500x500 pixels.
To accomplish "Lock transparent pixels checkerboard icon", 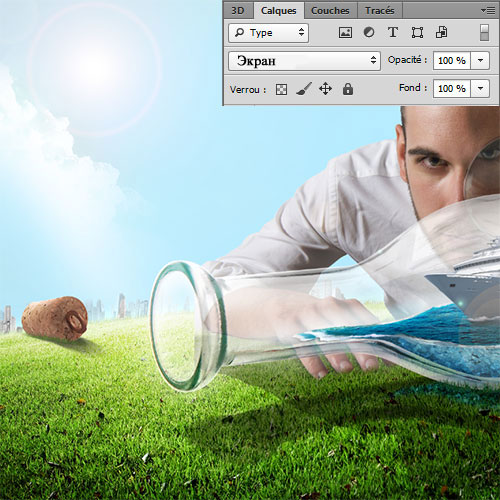I will [281, 89].
